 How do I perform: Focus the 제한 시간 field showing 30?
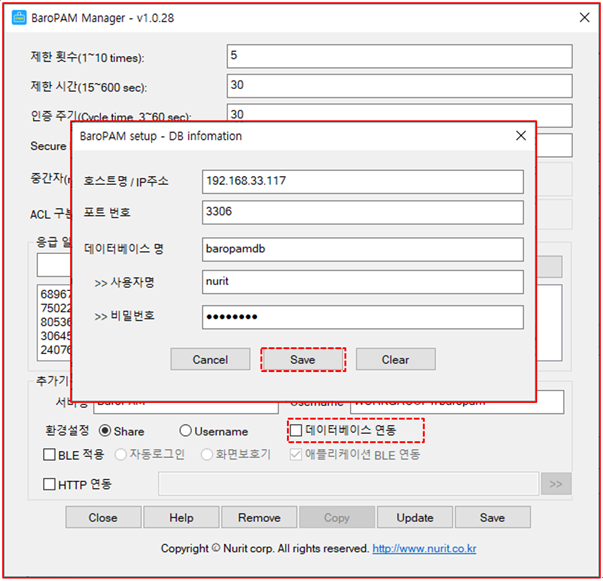400,86
